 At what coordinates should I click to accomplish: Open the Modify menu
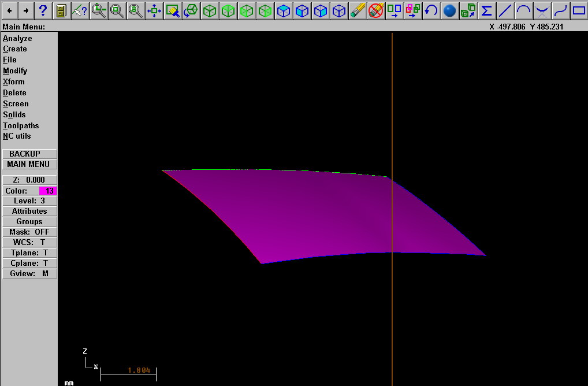15,70
